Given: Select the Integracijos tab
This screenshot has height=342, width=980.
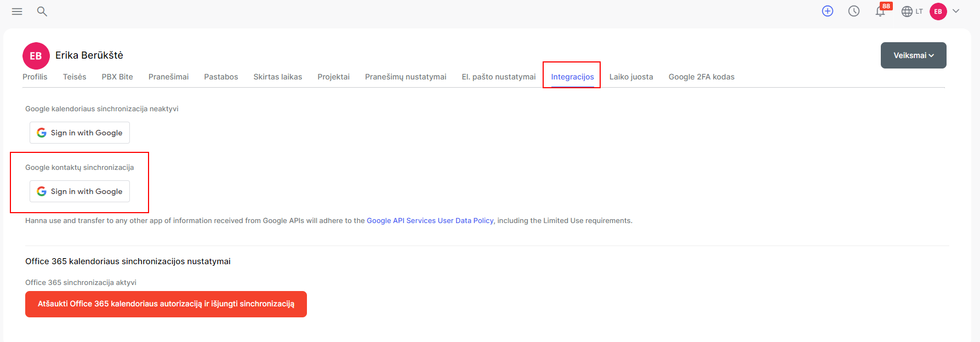Looking at the screenshot, I should (572, 77).
